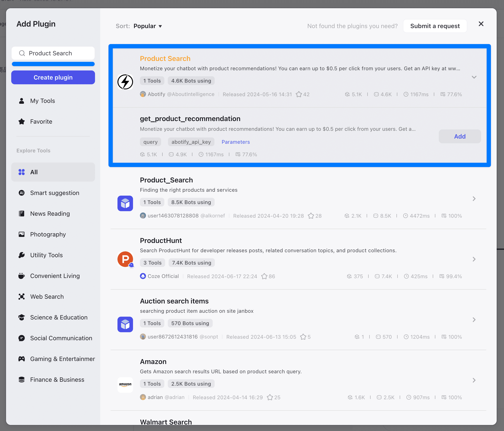Screen dimensions: 504x431
Task: Select Smart suggestion category
Action: pos(55,193)
